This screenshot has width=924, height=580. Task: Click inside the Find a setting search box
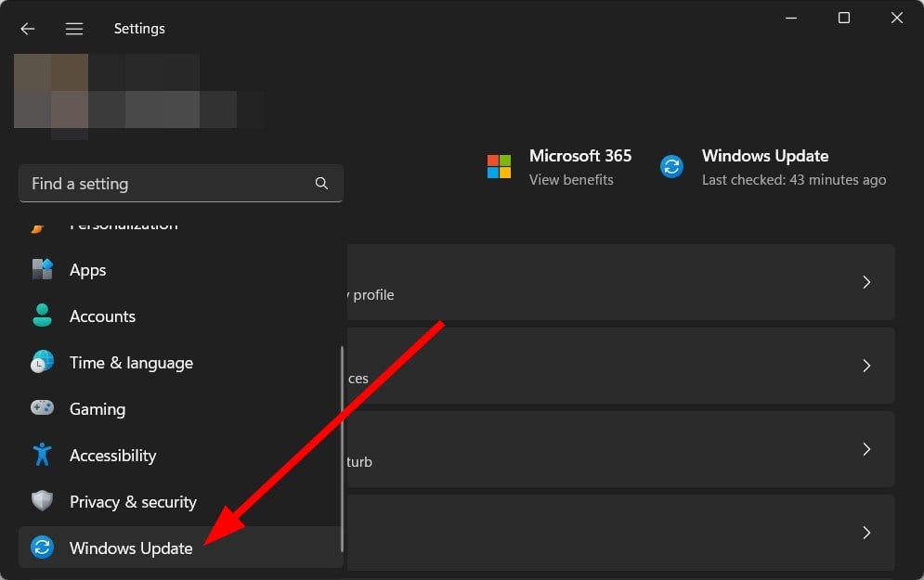click(x=139, y=183)
